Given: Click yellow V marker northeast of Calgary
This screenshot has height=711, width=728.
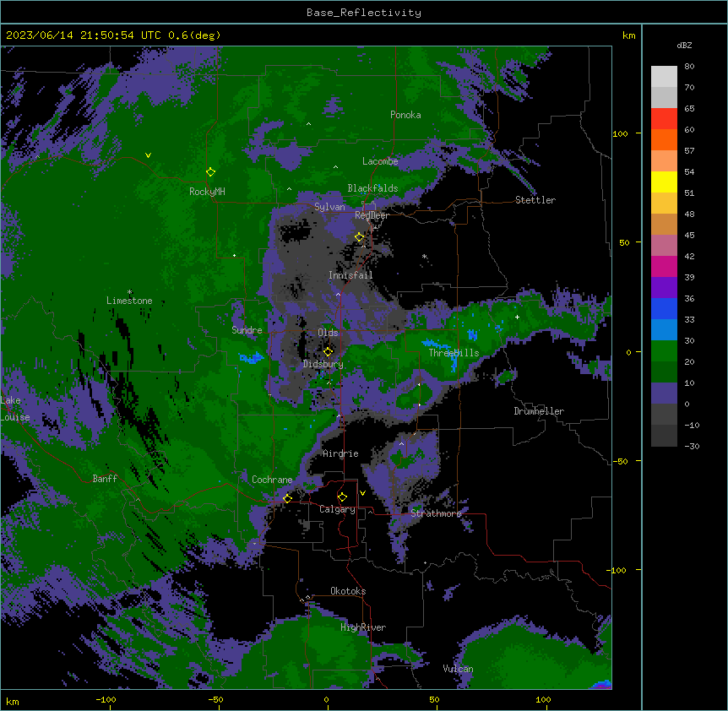Looking at the screenshot, I should click(x=362, y=493).
